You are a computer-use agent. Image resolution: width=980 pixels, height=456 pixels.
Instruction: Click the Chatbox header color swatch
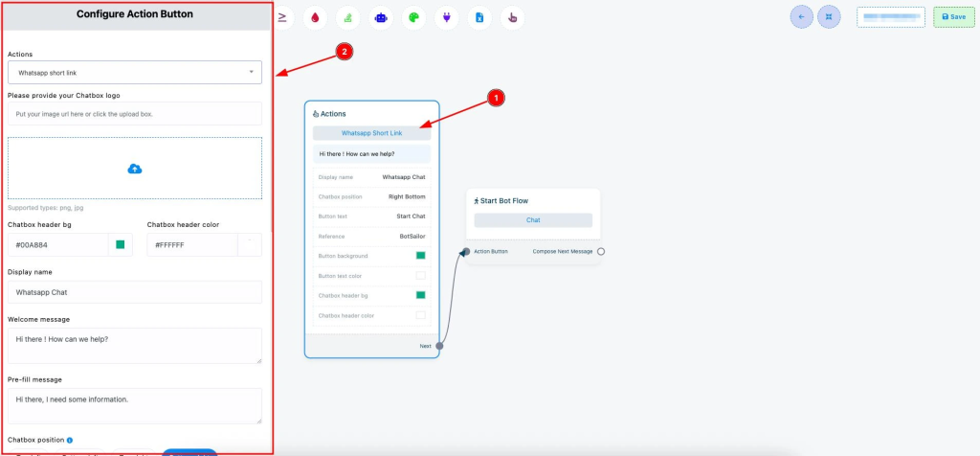click(248, 245)
